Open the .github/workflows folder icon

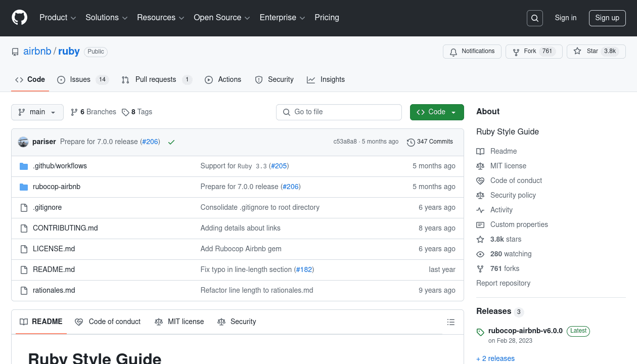[24, 165]
